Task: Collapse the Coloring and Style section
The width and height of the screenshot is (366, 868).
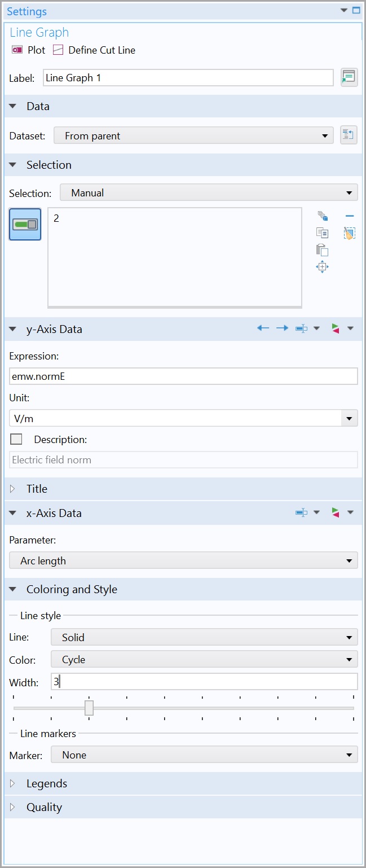Action: click(x=13, y=589)
